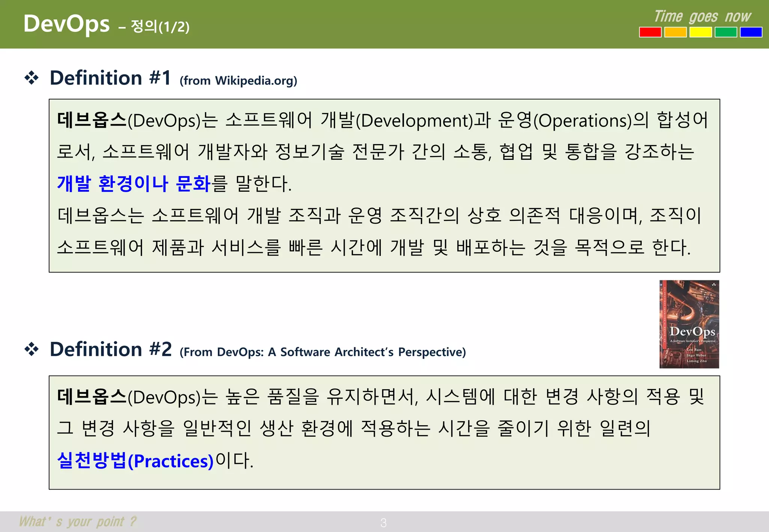Click the 'What's your point ?' footer text
This screenshot has height=532, width=769.
[x=77, y=521]
